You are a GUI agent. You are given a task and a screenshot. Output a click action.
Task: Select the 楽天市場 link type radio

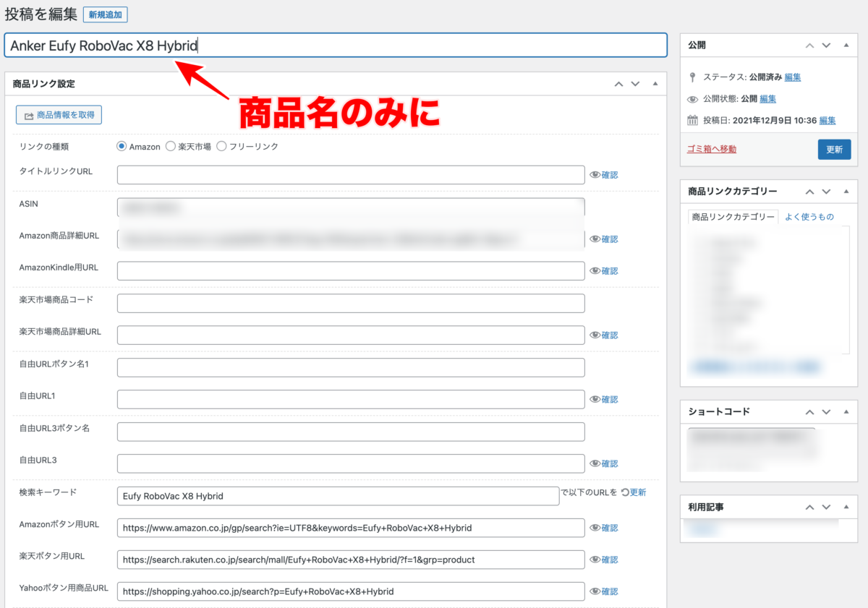click(171, 146)
